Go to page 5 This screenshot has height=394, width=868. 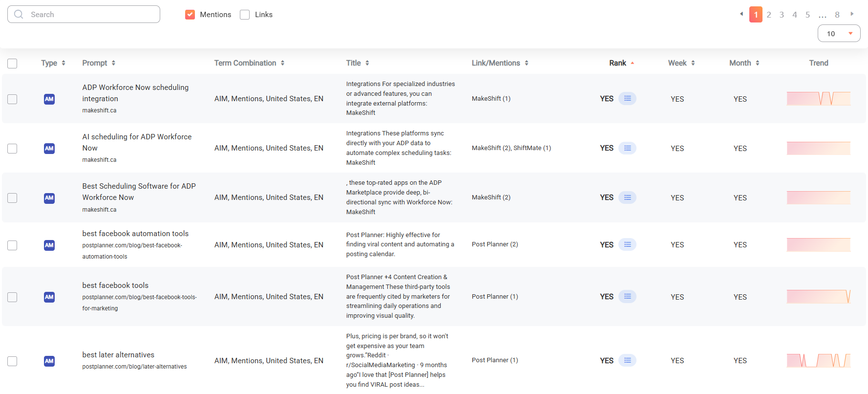(x=807, y=15)
